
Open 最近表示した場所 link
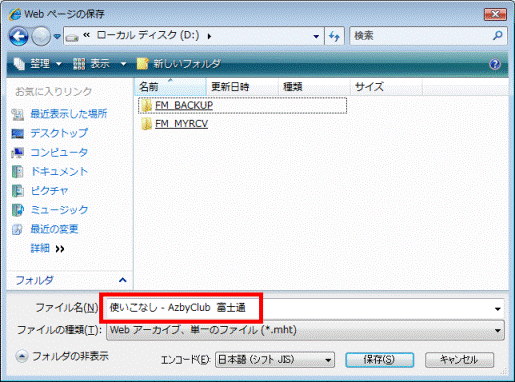tap(69, 114)
